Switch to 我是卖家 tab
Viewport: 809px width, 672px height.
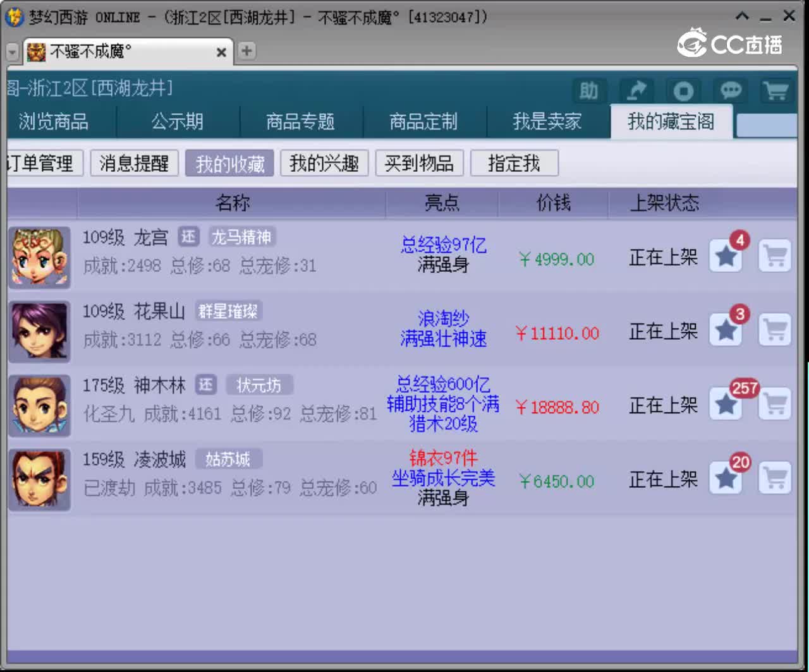pos(547,121)
